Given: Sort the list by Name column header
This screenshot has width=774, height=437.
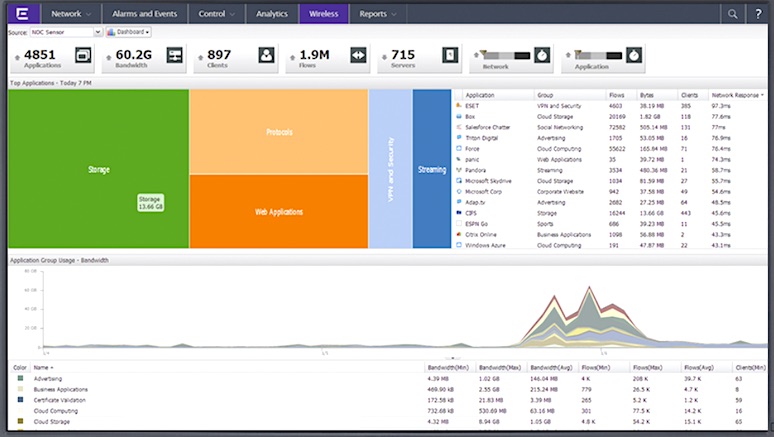Looking at the screenshot, I should point(46,368).
